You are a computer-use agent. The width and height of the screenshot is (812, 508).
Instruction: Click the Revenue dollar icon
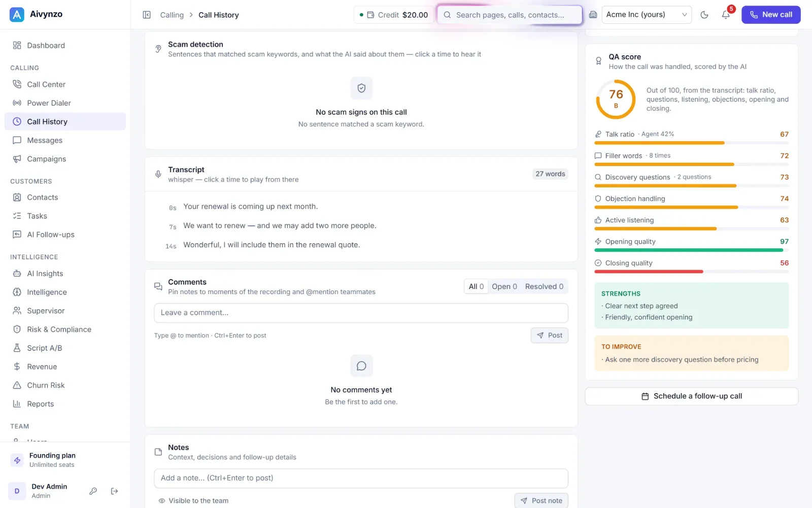(x=17, y=367)
